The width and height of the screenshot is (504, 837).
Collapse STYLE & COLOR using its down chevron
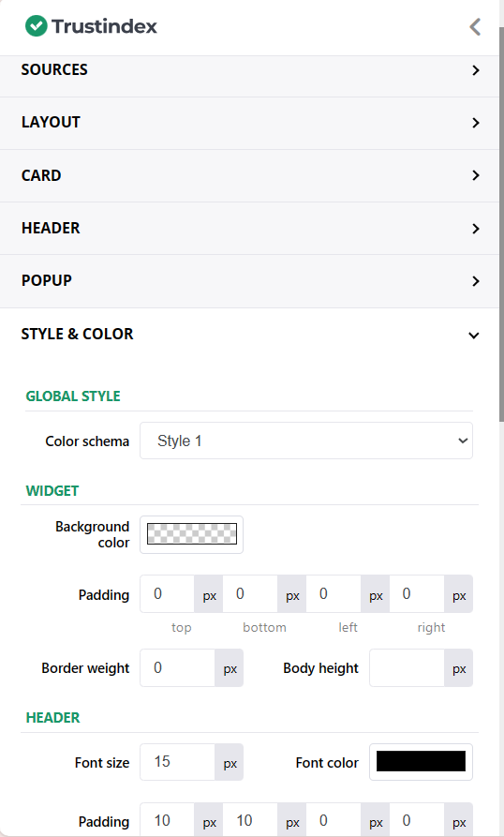[474, 336]
